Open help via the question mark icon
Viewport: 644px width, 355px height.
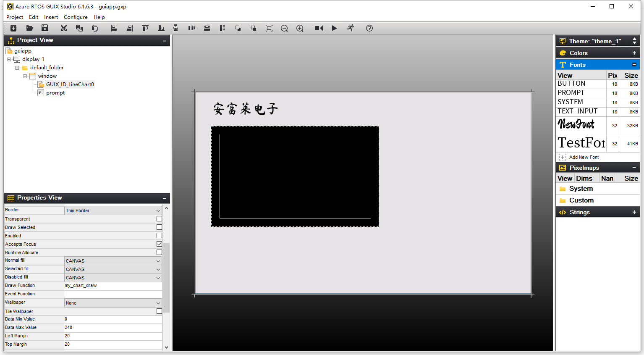pyautogui.click(x=369, y=28)
